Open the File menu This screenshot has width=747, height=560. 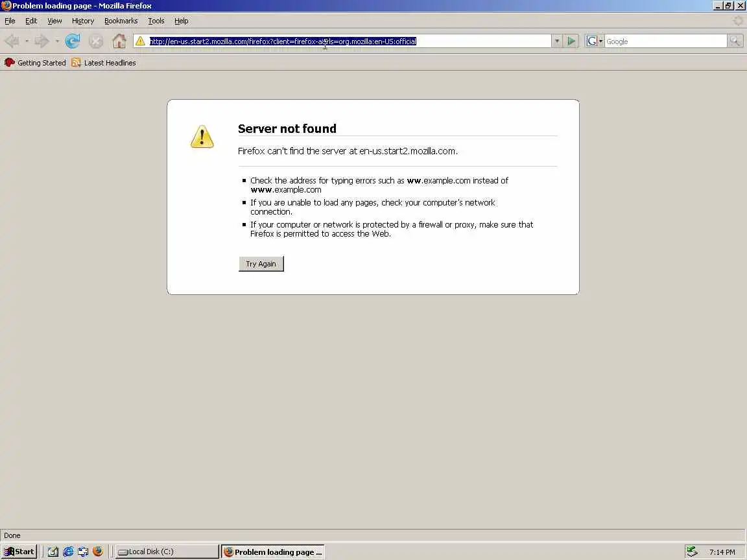[10, 21]
